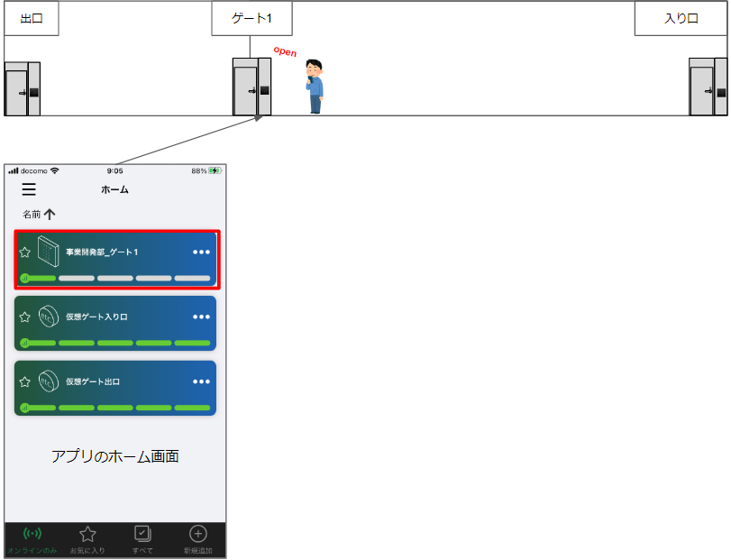The height and width of the screenshot is (560, 731).
Task: Open the 新規追加 tab
Action: tap(197, 540)
